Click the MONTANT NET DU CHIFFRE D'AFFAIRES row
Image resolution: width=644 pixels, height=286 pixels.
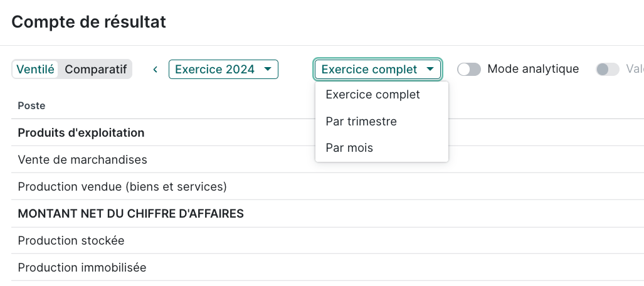[130, 214]
